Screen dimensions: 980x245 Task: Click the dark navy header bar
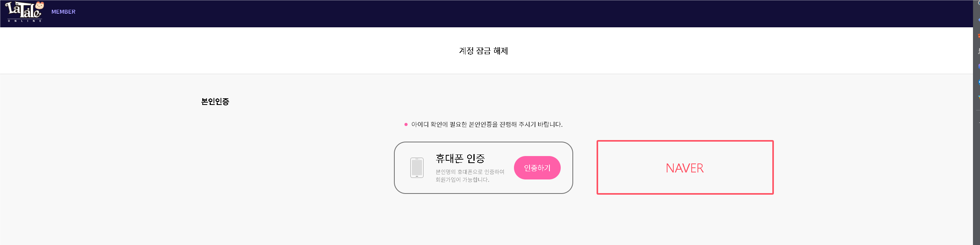pyautogui.click(x=468, y=13)
